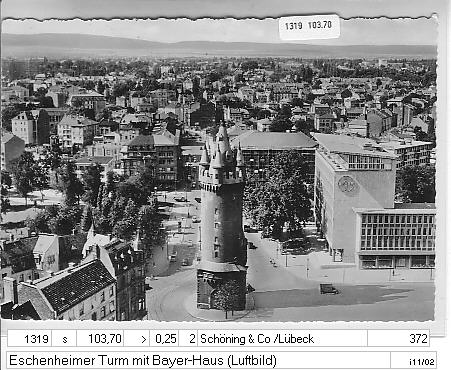This screenshot has height=370, width=451.
Task: Click the white sticker labeled 1319 103.70
Action: pyautogui.click(x=309, y=26)
